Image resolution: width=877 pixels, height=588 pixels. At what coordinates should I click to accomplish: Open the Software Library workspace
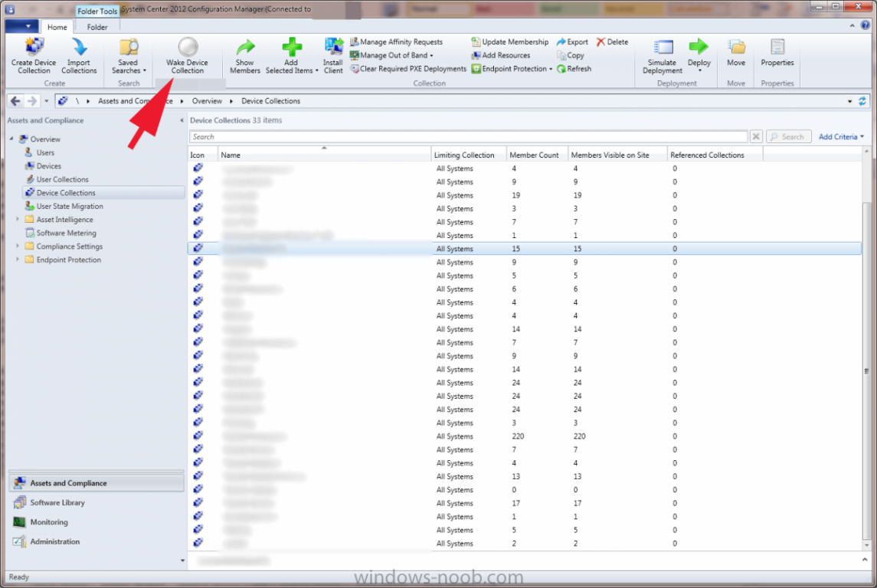[97, 502]
